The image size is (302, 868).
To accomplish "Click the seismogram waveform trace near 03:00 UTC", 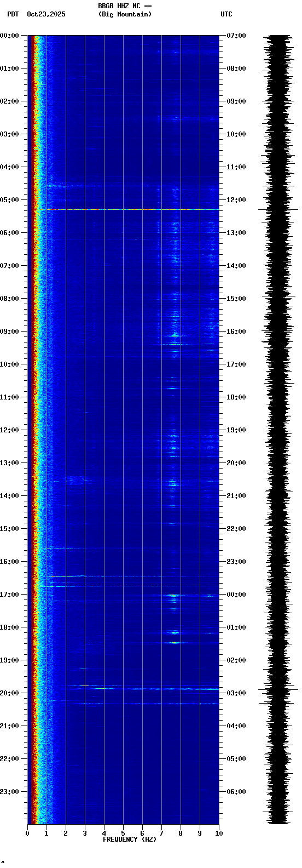I will pyautogui.click(x=278, y=689).
